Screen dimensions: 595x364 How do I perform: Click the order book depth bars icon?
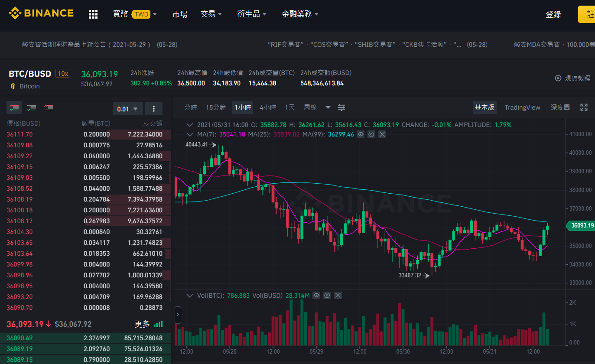pyautogui.click(x=159, y=324)
